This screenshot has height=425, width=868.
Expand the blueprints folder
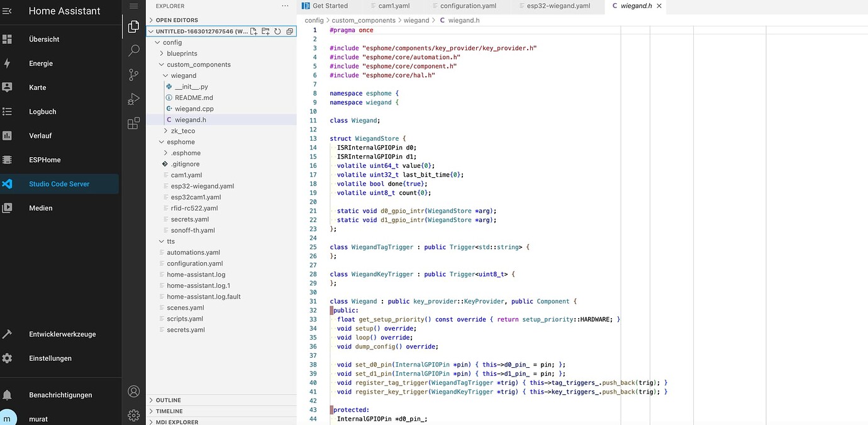tap(182, 53)
